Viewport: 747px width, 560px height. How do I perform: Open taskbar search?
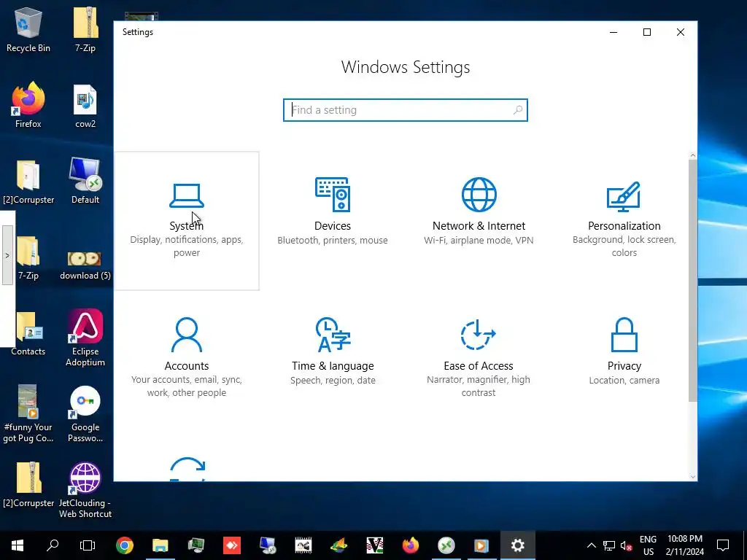pos(53,545)
